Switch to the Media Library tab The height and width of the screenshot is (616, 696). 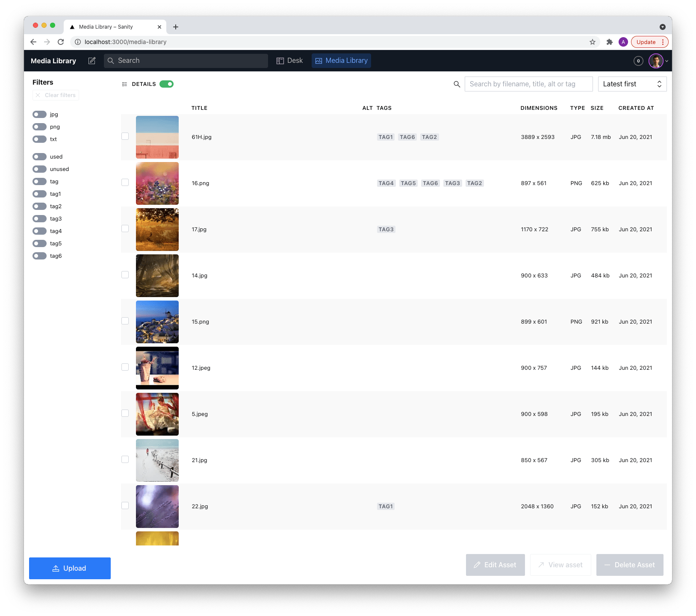341,61
